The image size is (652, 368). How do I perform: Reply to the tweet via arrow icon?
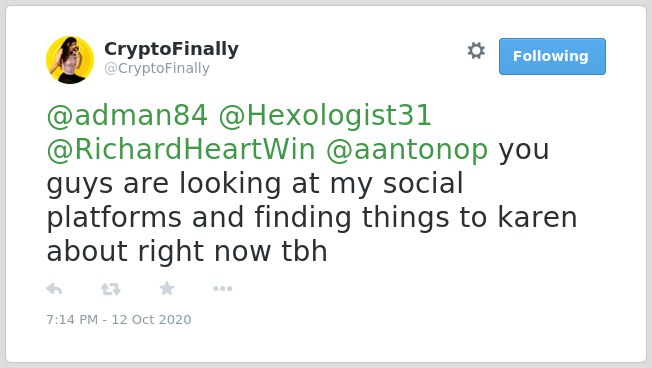[x=54, y=289]
